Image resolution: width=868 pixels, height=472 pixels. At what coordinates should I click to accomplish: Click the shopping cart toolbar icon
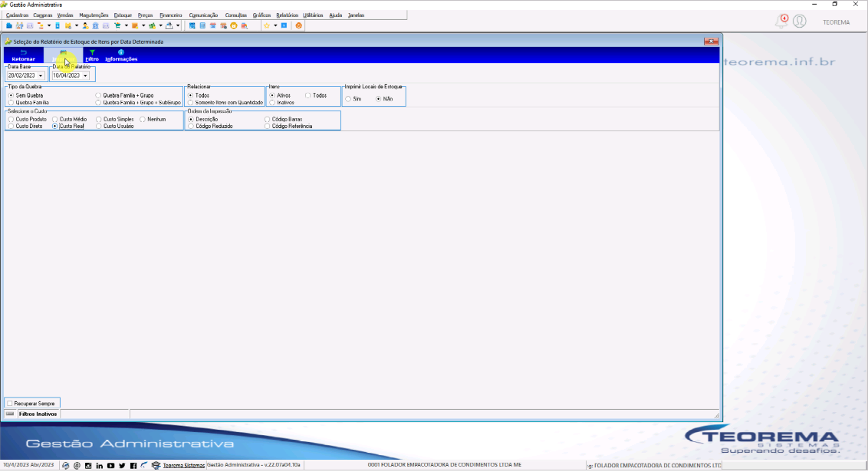coord(117,25)
